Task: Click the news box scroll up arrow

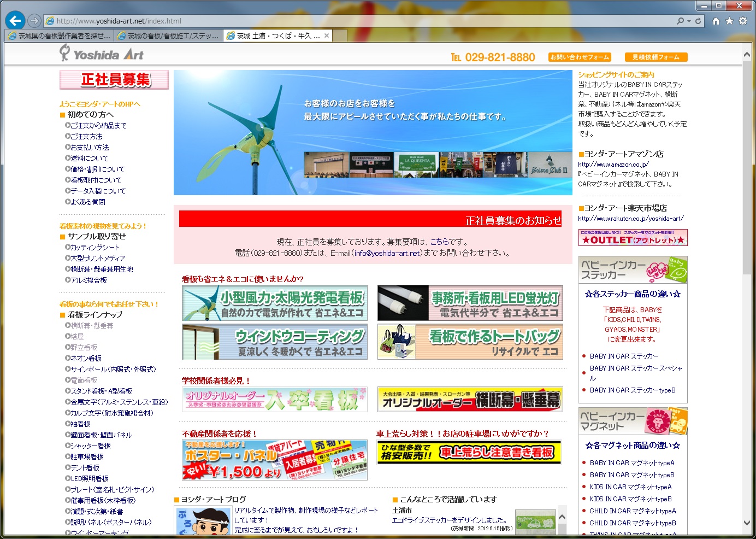Action: click(x=562, y=517)
